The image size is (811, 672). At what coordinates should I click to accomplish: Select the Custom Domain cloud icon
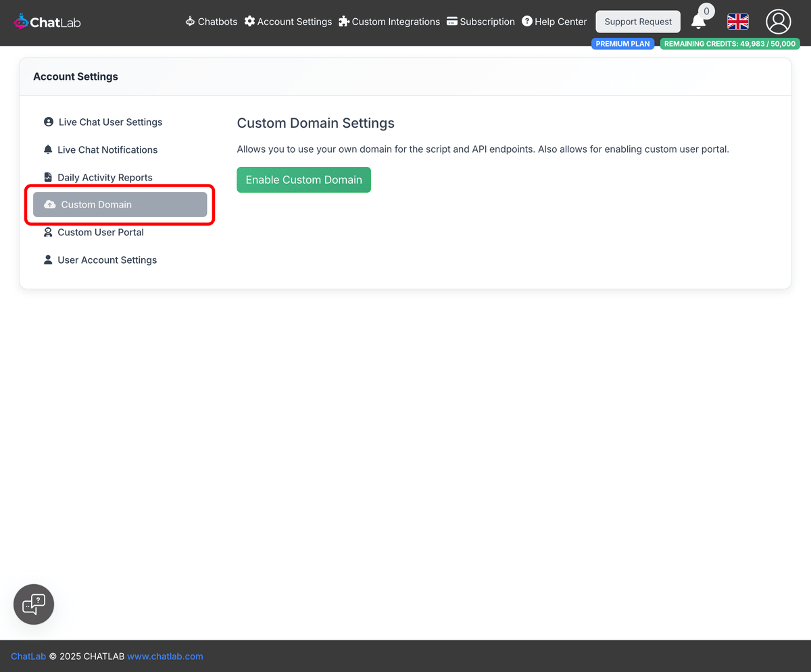48,204
